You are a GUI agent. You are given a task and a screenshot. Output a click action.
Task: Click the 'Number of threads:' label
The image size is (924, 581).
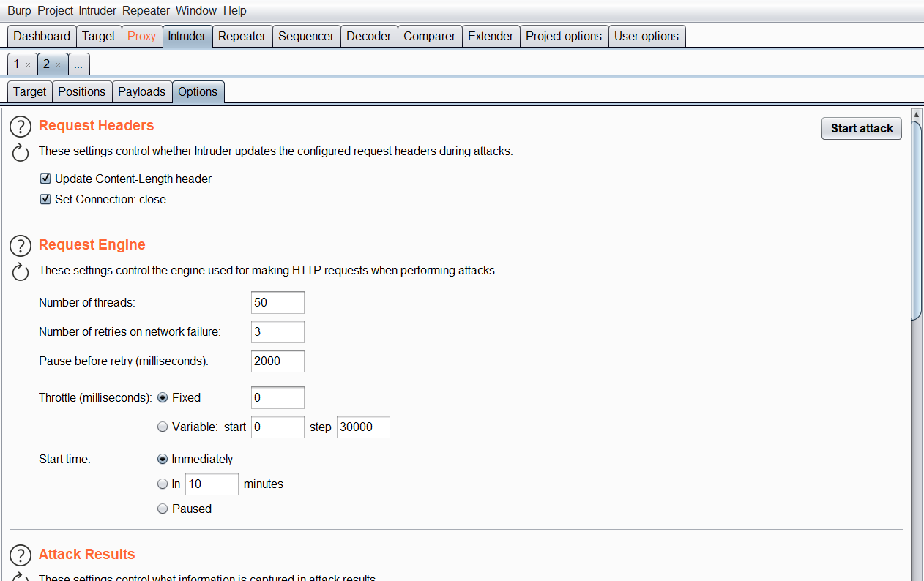tap(87, 302)
